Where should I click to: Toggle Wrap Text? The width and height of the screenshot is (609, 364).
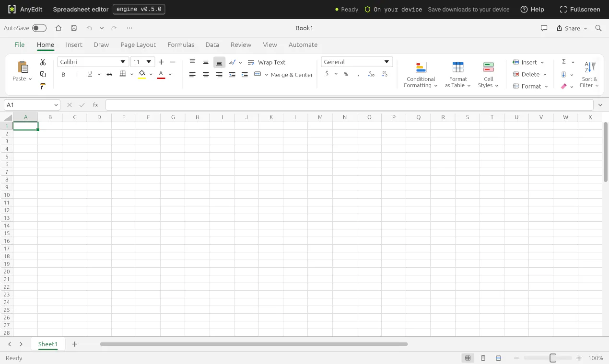266,62
